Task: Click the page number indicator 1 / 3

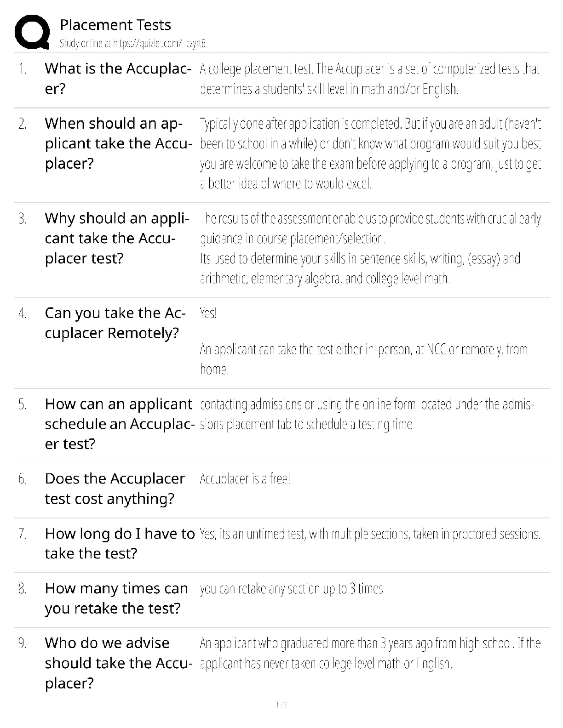Action: pyautogui.click(x=281, y=705)
